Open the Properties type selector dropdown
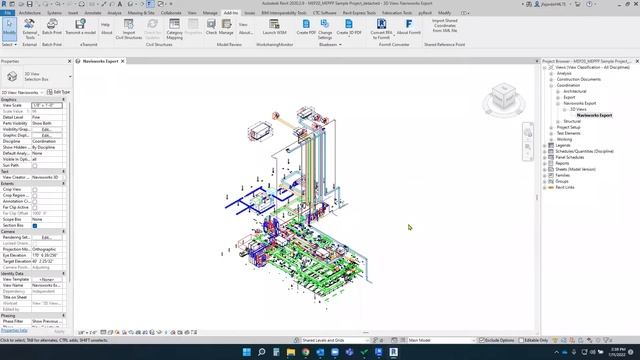Image resolution: width=640 pixels, height=360 pixels. click(70, 76)
